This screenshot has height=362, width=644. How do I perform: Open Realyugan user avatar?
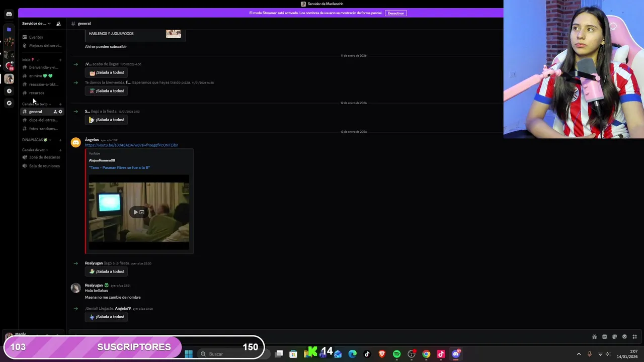75,288
